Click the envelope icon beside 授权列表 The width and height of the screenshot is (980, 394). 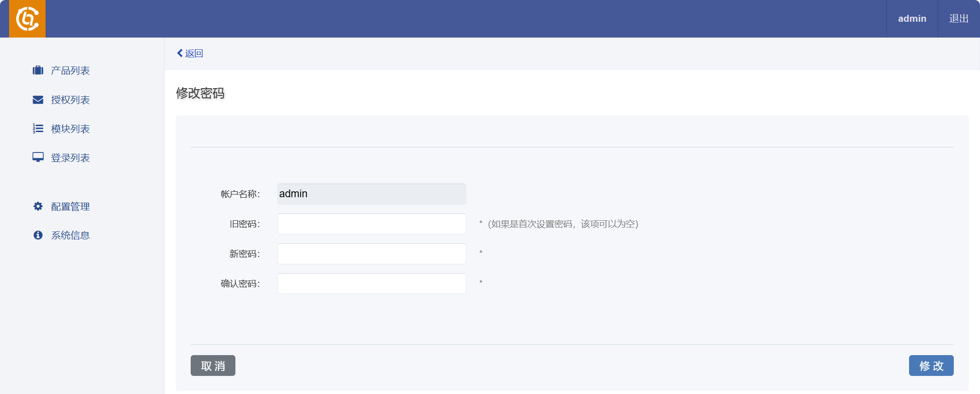pos(38,100)
